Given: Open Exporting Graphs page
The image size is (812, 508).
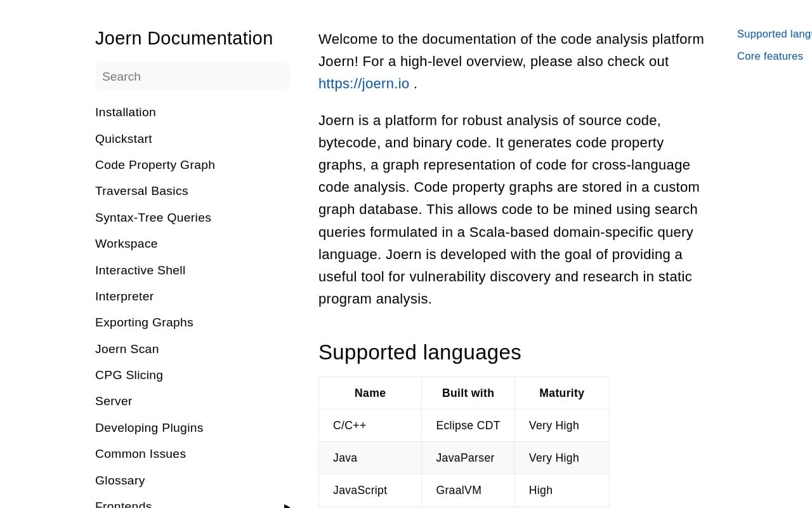Looking at the screenshot, I should [144, 323].
